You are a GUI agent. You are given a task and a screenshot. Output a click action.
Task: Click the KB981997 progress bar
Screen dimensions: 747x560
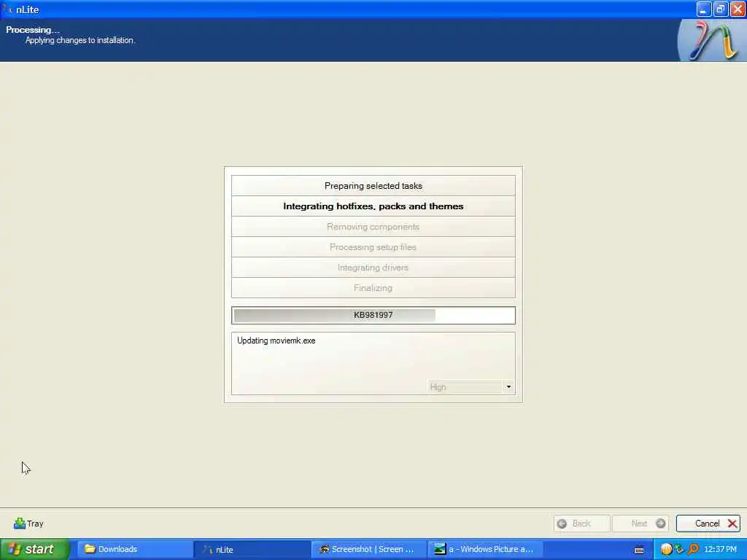pyautogui.click(x=373, y=315)
